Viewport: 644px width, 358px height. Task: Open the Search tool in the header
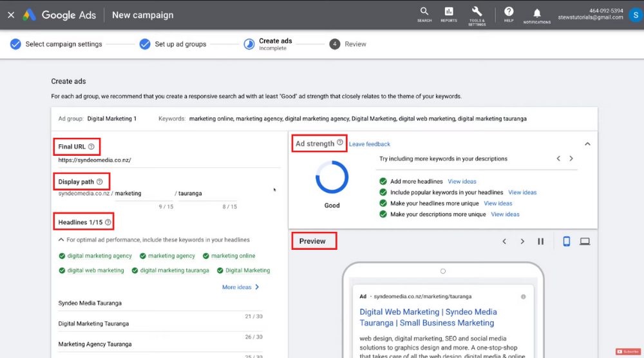(424, 14)
